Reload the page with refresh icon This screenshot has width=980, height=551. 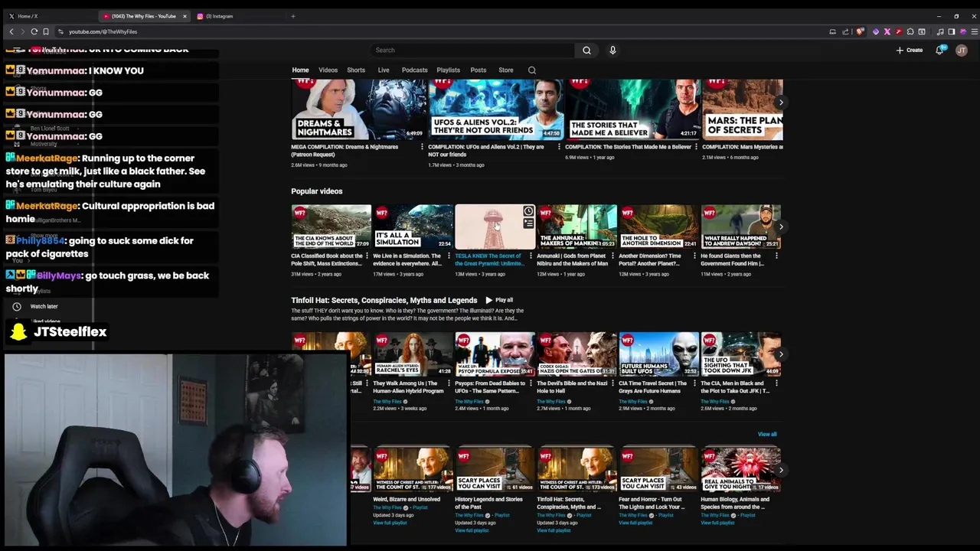click(x=34, y=31)
